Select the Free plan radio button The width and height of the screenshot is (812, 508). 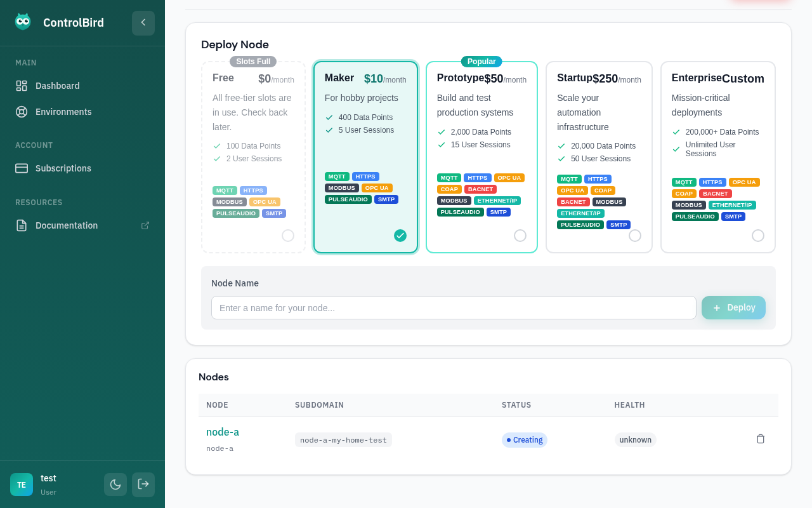(x=288, y=236)
